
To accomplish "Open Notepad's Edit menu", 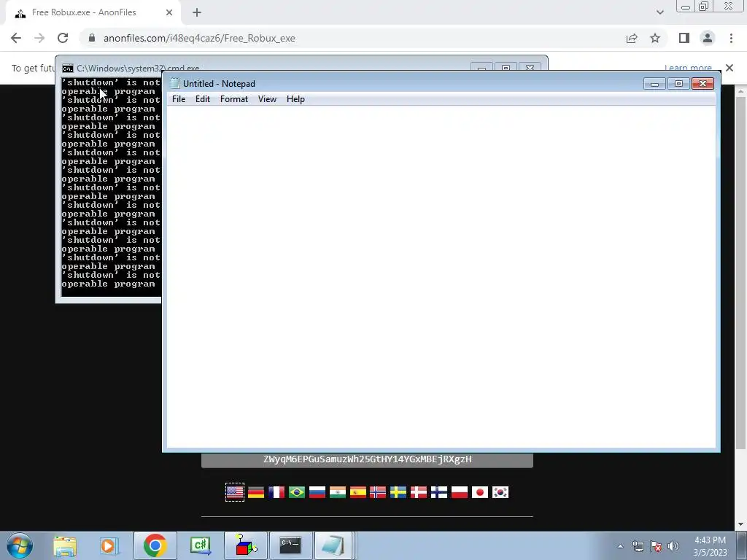I will click(x=203, y=99).
